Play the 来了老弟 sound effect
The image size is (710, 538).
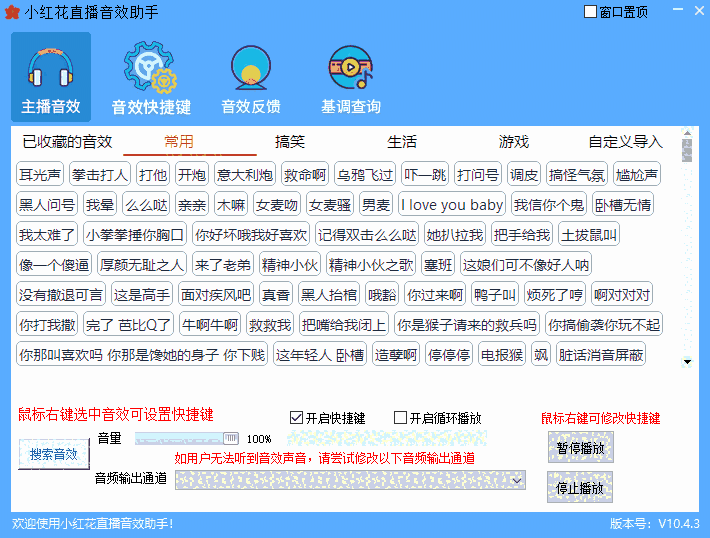[x=223, y=264]
